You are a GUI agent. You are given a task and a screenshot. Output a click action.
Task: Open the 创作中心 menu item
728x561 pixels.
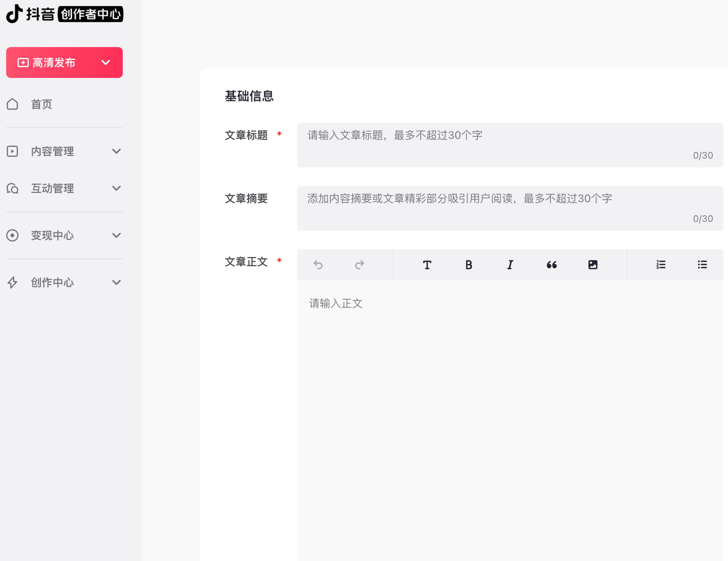(64, 282)
